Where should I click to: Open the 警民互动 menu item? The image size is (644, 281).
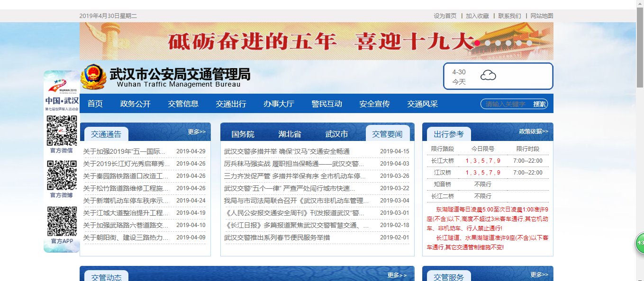coord(327,104)
